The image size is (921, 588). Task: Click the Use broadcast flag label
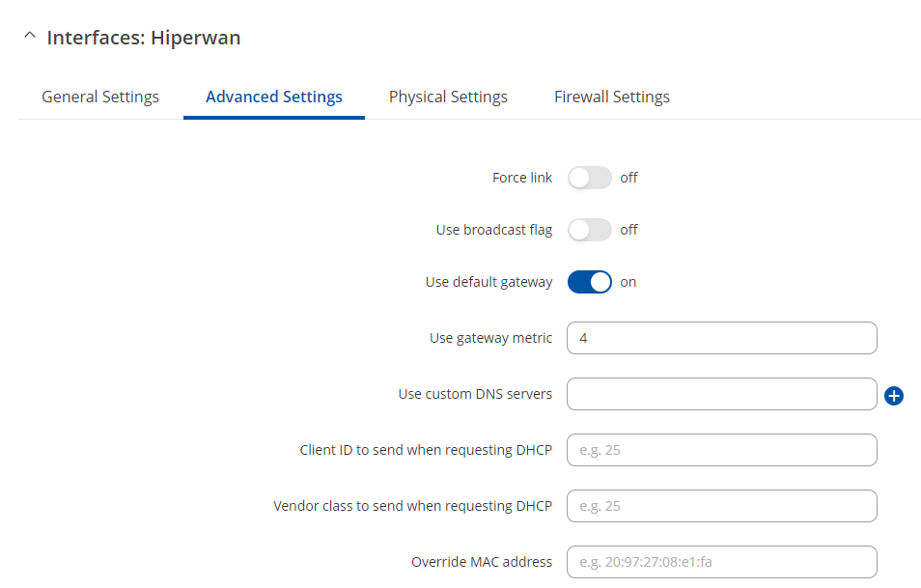pos(494,230)
